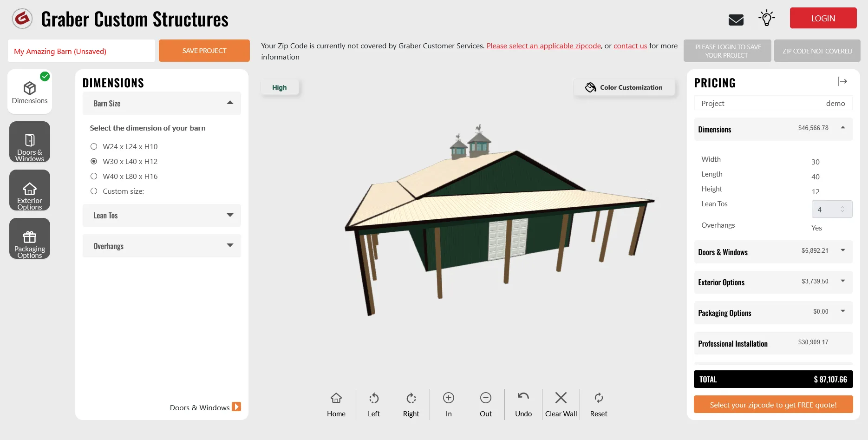Click the Professional Installation price row

(773, 343)
